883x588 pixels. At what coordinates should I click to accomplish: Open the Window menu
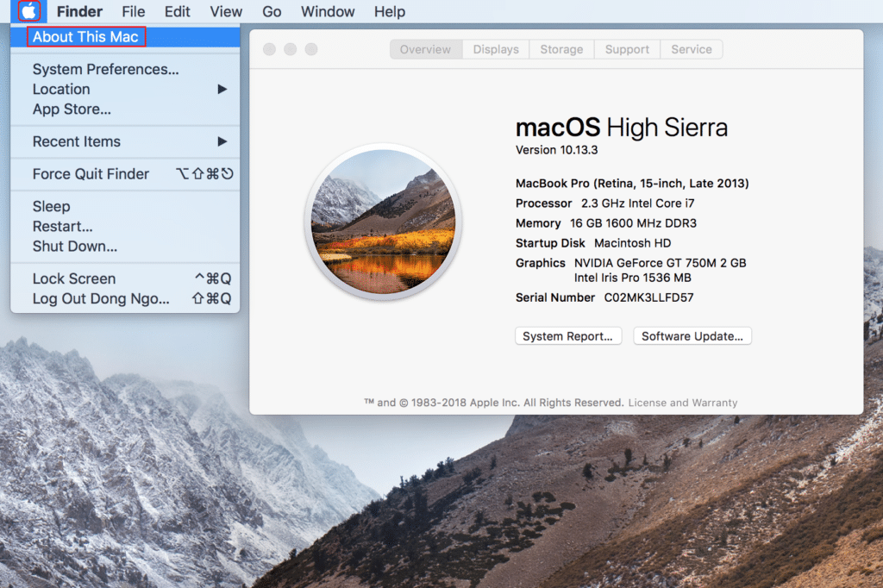click(x=328, y=11)
